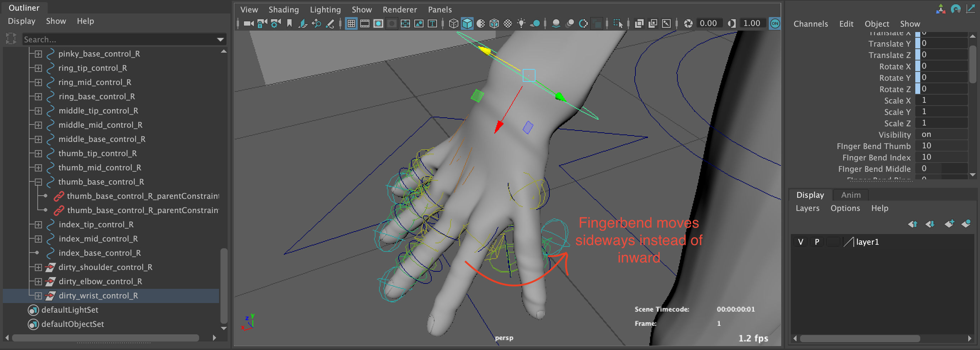
Task: Activate the 2D Pan/Zoom tool
Action: click(x=317, y=23)
